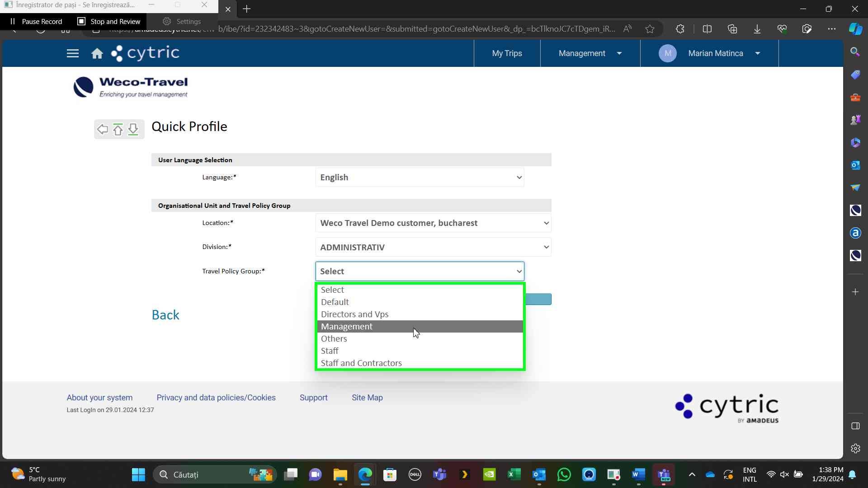The image size is (868, 488).
Task: Open Edge sidebar Outlook icon
Action: click(855, 165)
